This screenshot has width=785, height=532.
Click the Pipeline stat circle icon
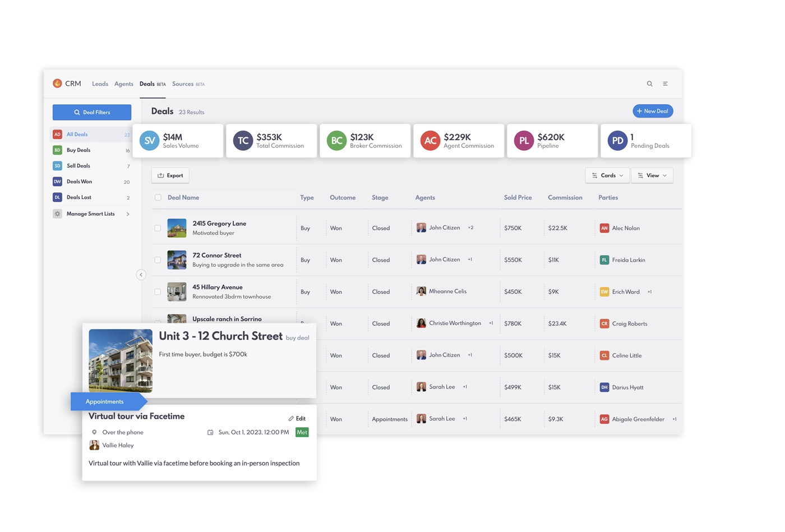(523, 141)
